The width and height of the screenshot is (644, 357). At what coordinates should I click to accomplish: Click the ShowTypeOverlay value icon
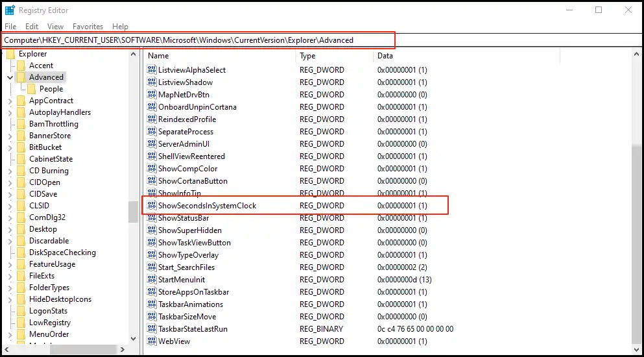[152, 255]
